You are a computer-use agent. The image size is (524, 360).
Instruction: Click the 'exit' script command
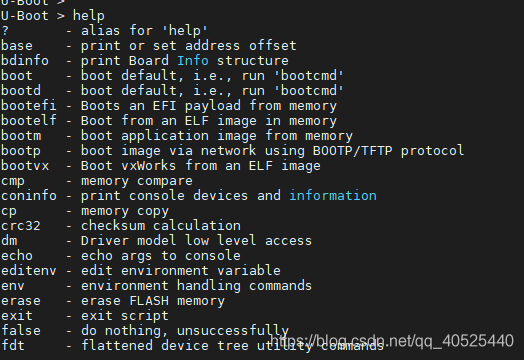click(85, 316)
